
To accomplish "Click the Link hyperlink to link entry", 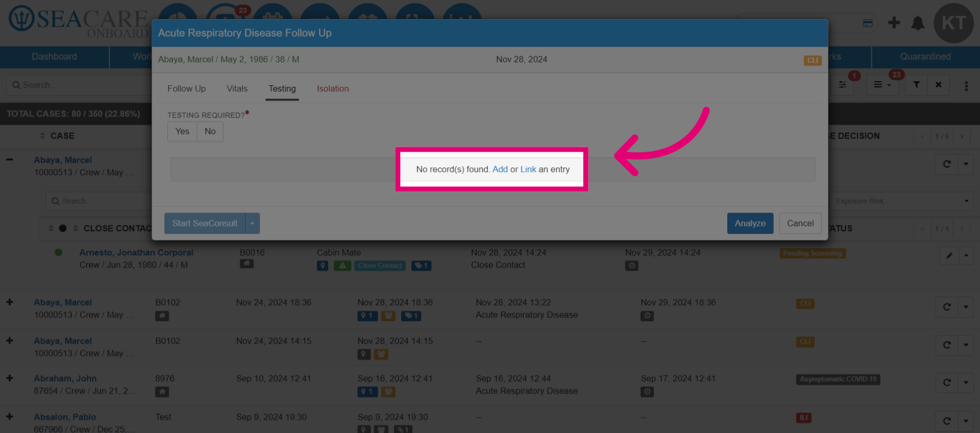I will 528,169.
